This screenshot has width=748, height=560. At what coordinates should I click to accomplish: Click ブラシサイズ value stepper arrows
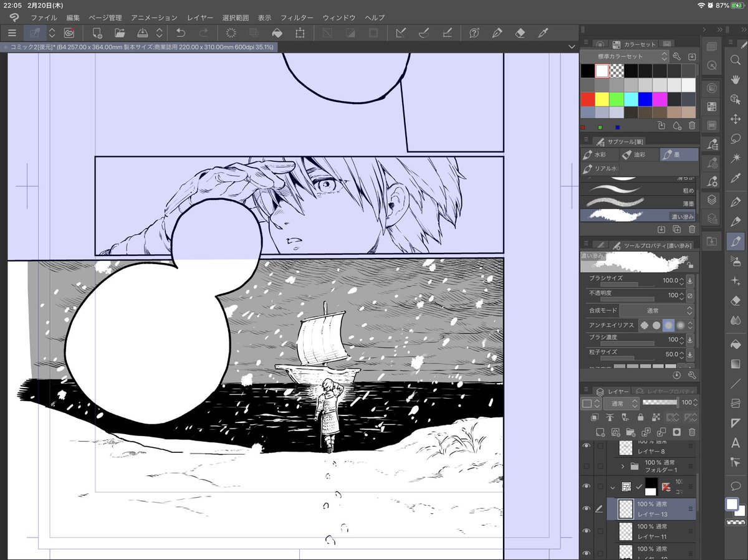click(681, 280)
